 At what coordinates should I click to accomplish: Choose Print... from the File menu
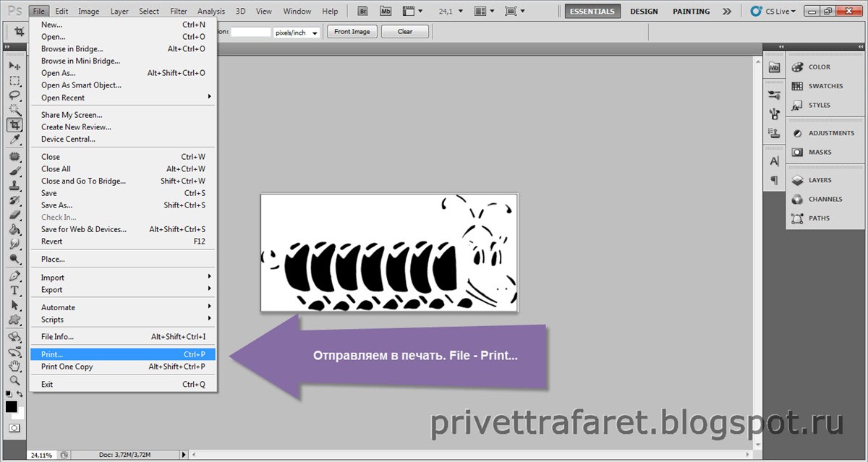[x=123, y=354]
